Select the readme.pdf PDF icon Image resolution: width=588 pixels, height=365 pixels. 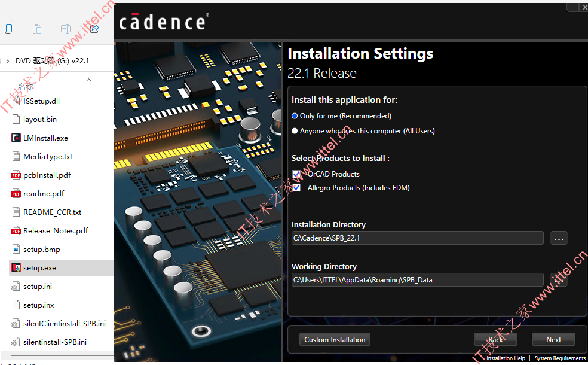16,193
